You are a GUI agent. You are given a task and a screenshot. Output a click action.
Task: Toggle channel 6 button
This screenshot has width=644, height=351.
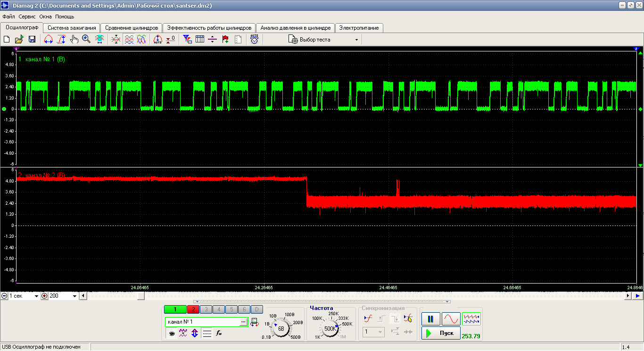[x=244, y=309]
